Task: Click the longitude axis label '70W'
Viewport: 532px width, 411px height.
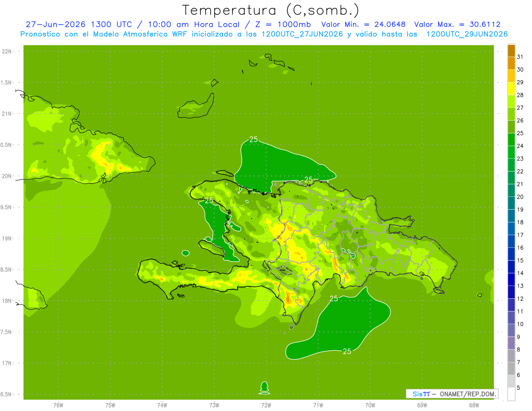Action: pyautogui.click(x=370, y=405)
